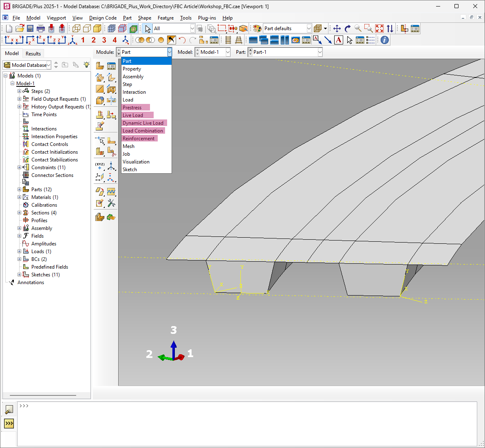Apply view preset 4
This screenshot has height=448, width=485.
pos(115,40)
